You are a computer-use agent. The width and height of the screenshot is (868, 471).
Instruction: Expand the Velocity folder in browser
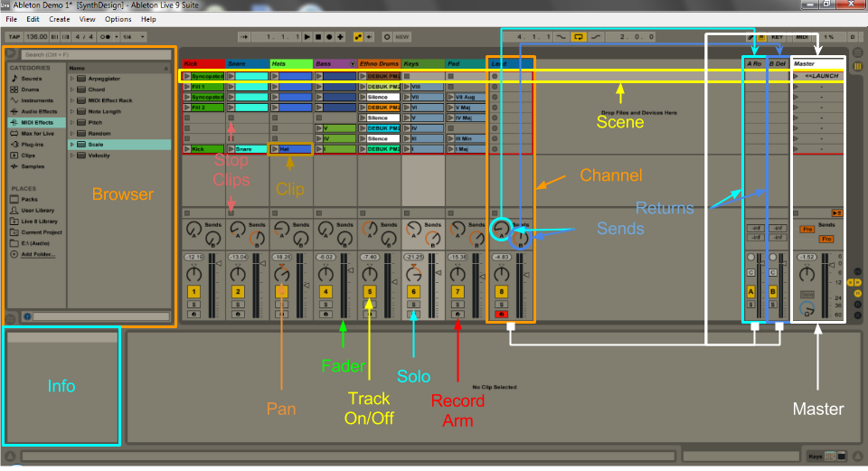pos(72,155)
